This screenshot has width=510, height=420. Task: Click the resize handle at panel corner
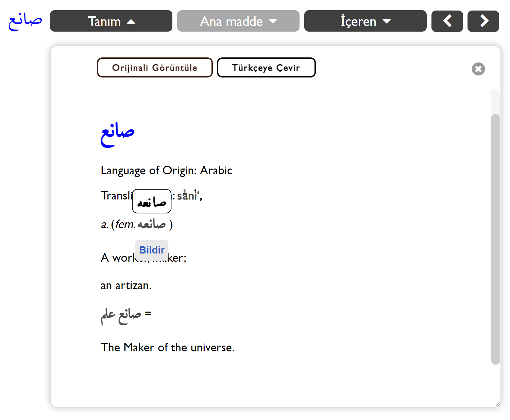[x=497, y=404]
